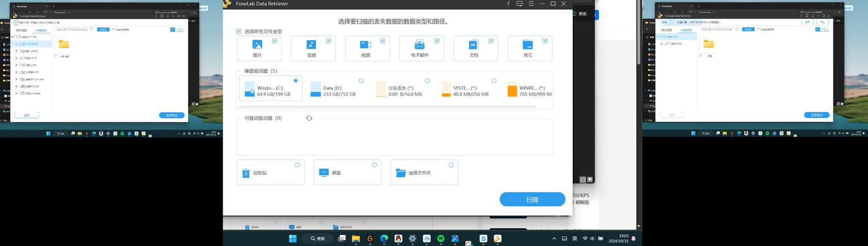Screen dimensions: 868x246
Task: Expand top tree node in left thumbnail window
Action: point(13,37)
